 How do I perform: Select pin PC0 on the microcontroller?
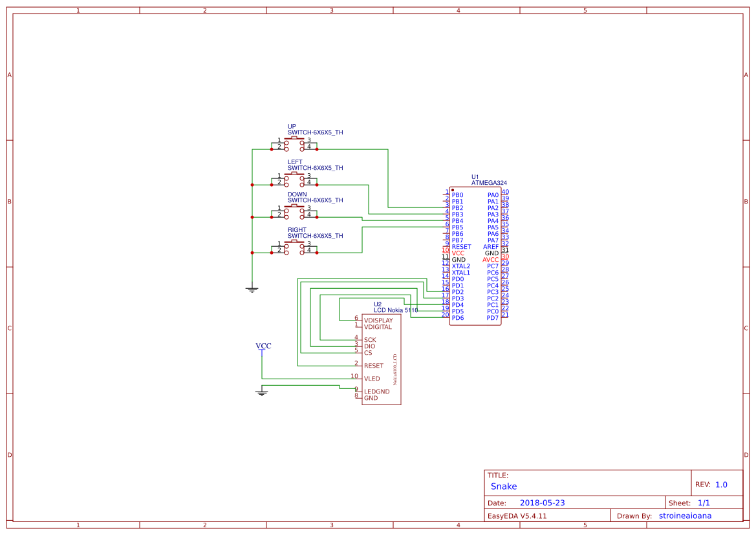coord(493,311)
